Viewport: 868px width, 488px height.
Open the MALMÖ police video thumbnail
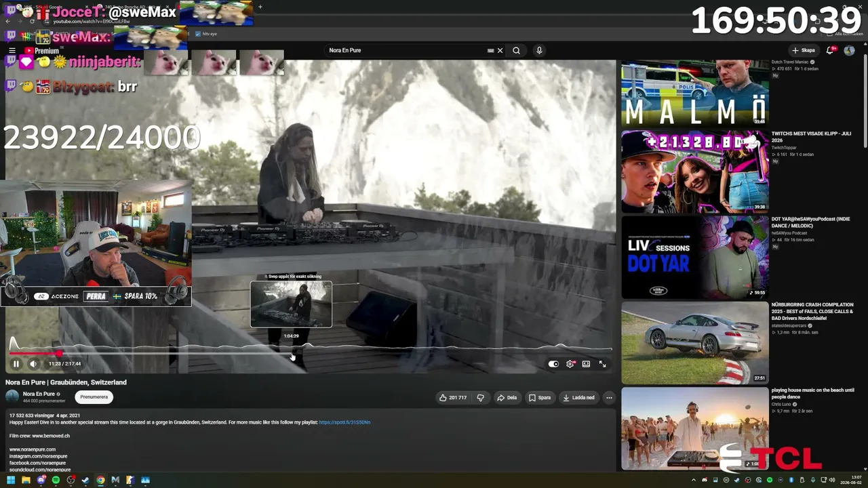tap(695, 93)
